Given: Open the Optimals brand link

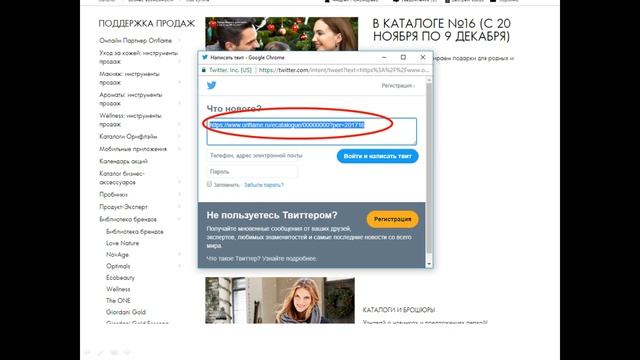Looking at the screenshot, I should 118,266.
